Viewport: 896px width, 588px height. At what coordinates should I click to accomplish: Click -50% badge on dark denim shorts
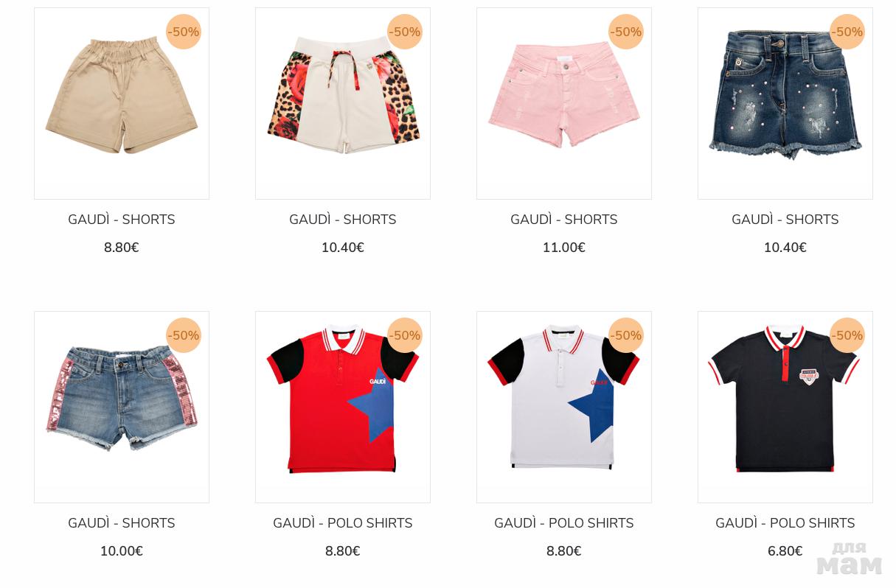pos(847,32)
